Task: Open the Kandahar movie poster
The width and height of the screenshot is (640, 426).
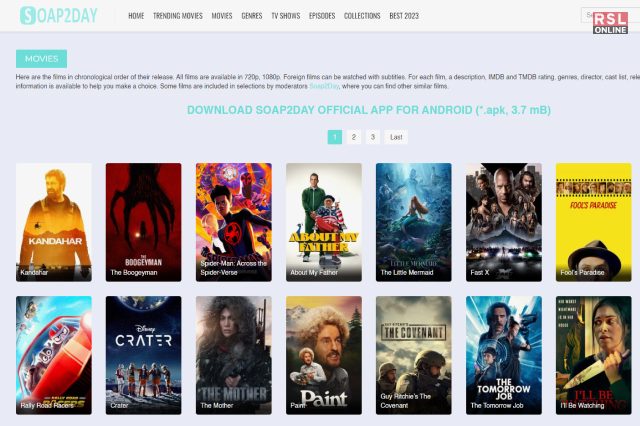Action: coord(54,222)
